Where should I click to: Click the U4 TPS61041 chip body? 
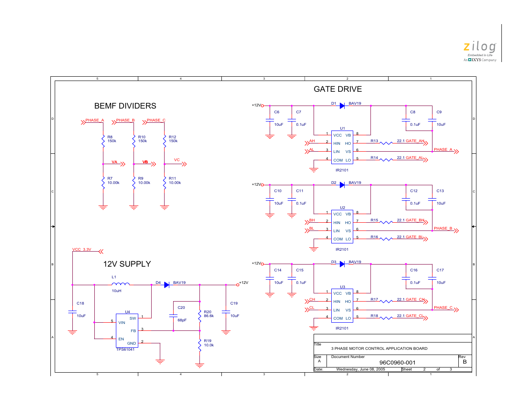(x=127, y=330)
